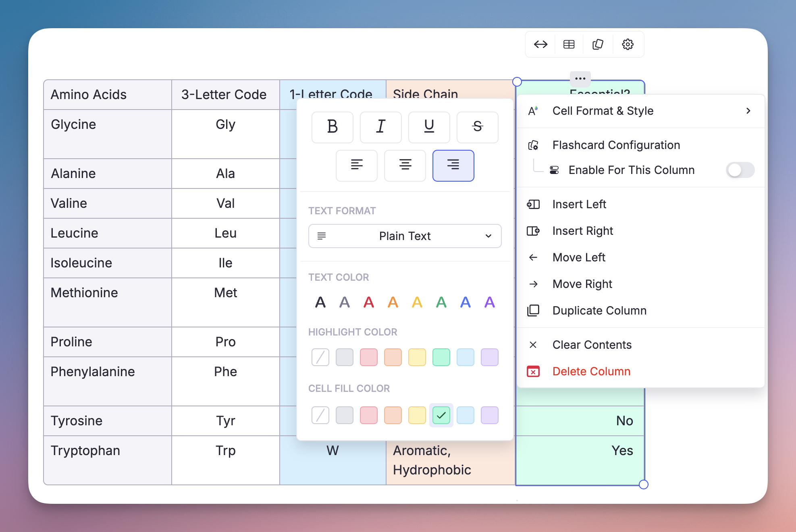Click the horizontal resize arrows icon

540,44
